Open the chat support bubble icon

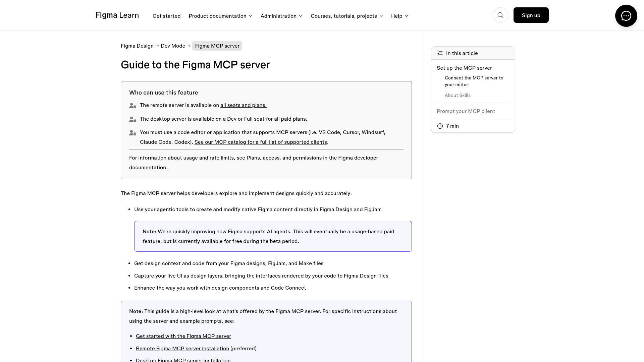click(x=626, y=16)
